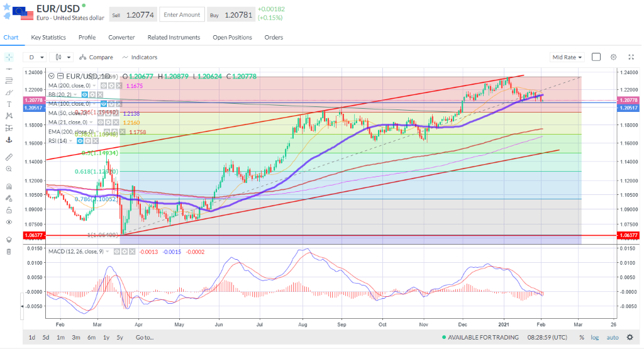Tick the empty checkbox next to Mid Rate
The image size is (644, 349).
coord(596,57)
